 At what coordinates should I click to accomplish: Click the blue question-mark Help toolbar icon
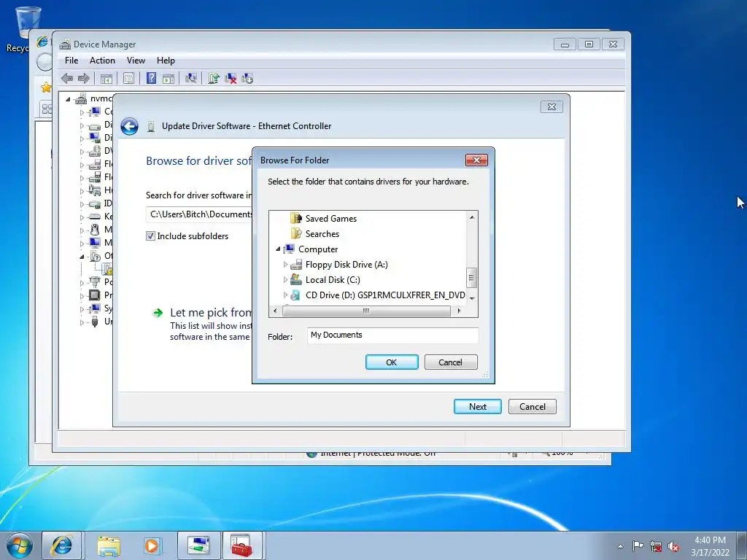pyautogui.click(x=151, y=78)
